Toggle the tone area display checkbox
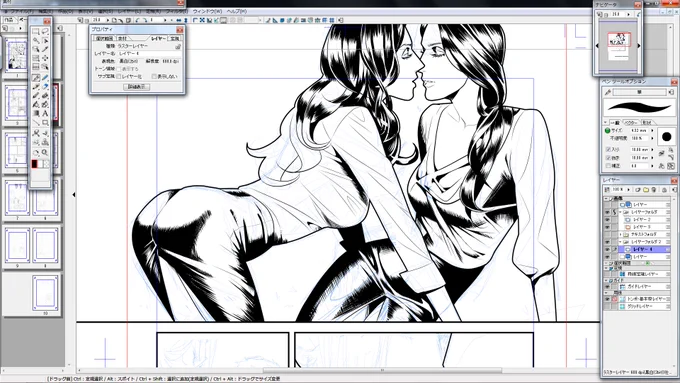680x383 pixels. tap(119, 69)
